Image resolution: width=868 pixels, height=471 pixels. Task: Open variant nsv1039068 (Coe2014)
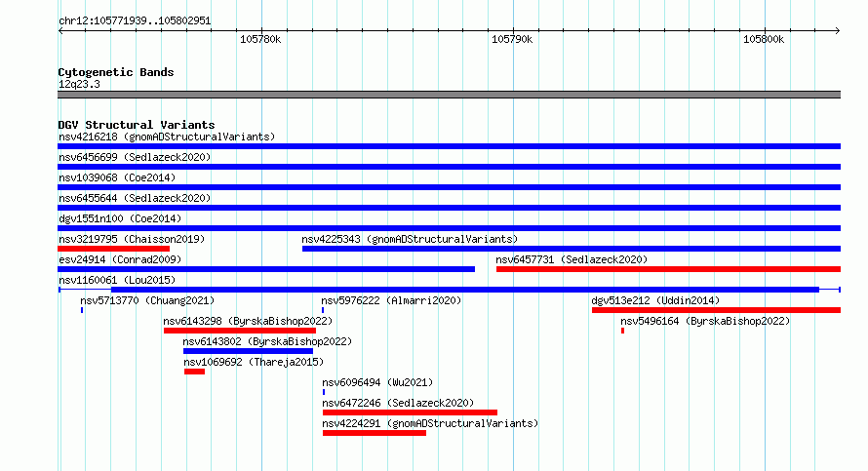117,177
